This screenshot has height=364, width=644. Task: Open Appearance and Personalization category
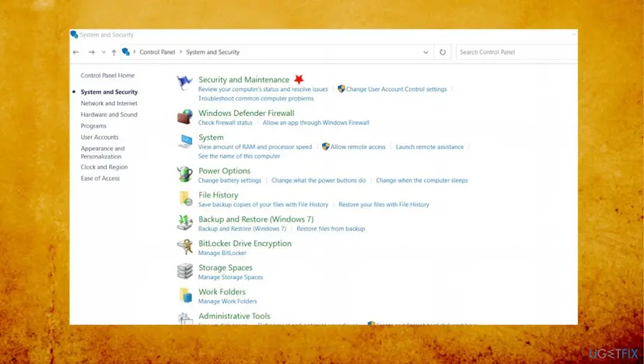pos(103,152)
